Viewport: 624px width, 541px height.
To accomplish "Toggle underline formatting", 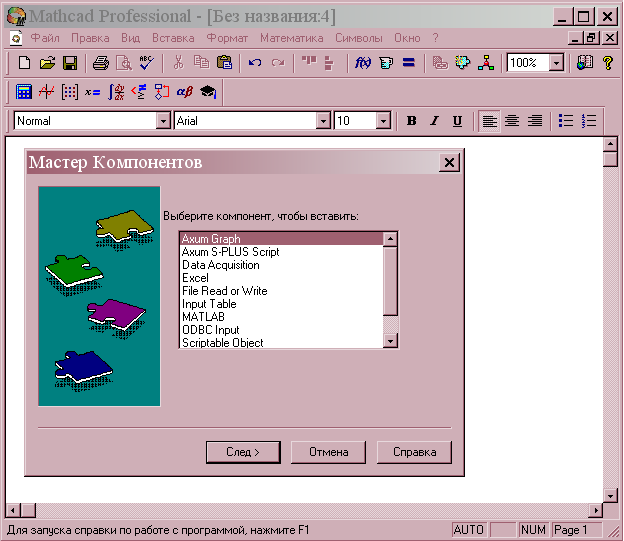I will click(457, 121).
